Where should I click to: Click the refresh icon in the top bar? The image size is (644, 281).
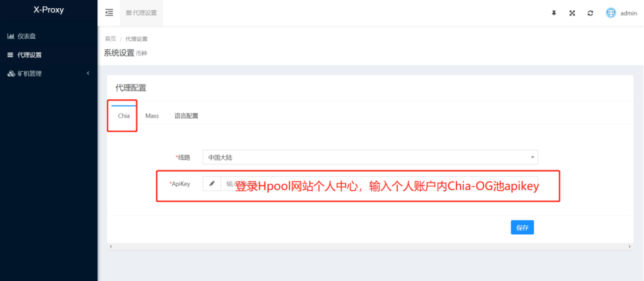tap(590, 13)
